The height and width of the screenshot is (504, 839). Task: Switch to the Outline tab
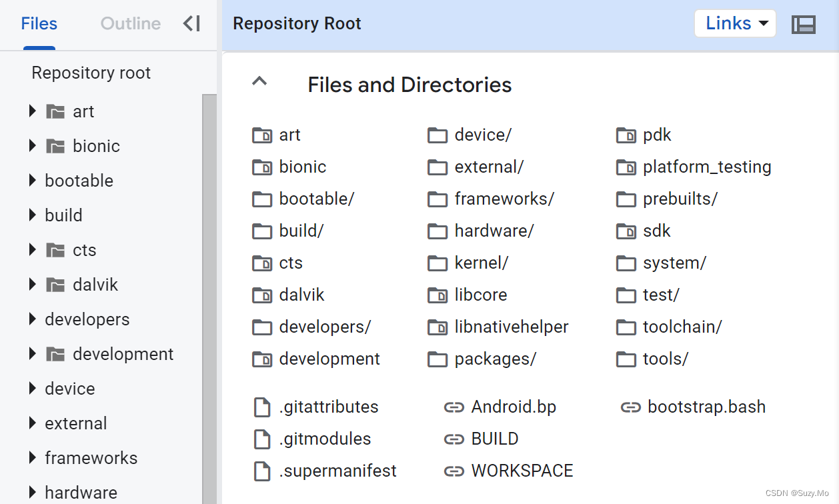point(131,24)
